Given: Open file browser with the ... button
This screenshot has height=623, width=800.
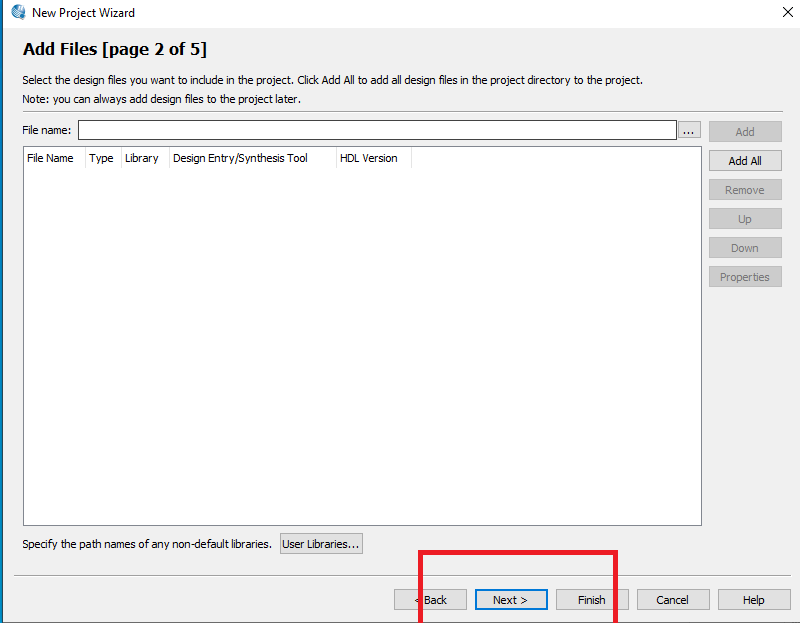Looking at the screenshot, I should coord(689,130).
